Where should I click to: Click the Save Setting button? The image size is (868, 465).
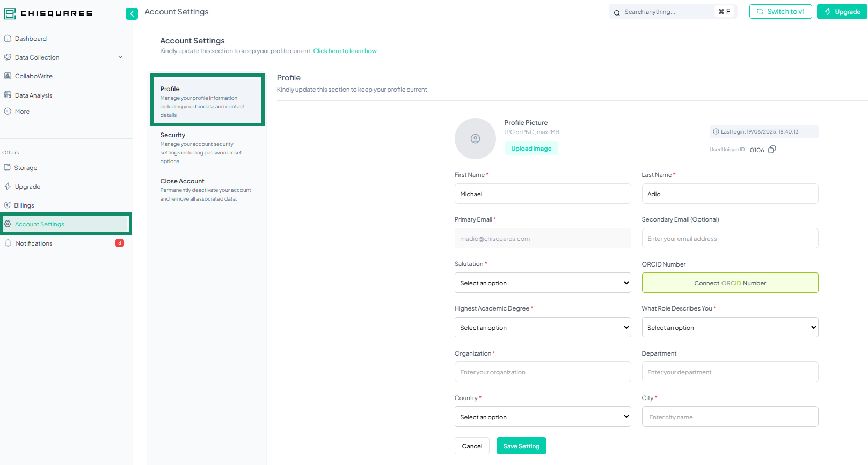(521, 446)
